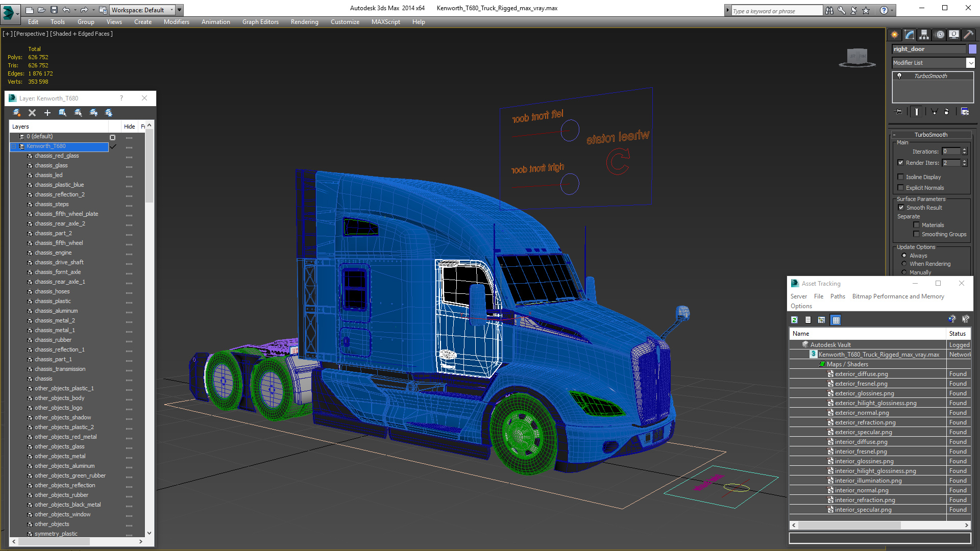This screenshot has width=980, height=551.
Task: Open quick access toolbar customize arrow
Action: [x=179, y=10]
